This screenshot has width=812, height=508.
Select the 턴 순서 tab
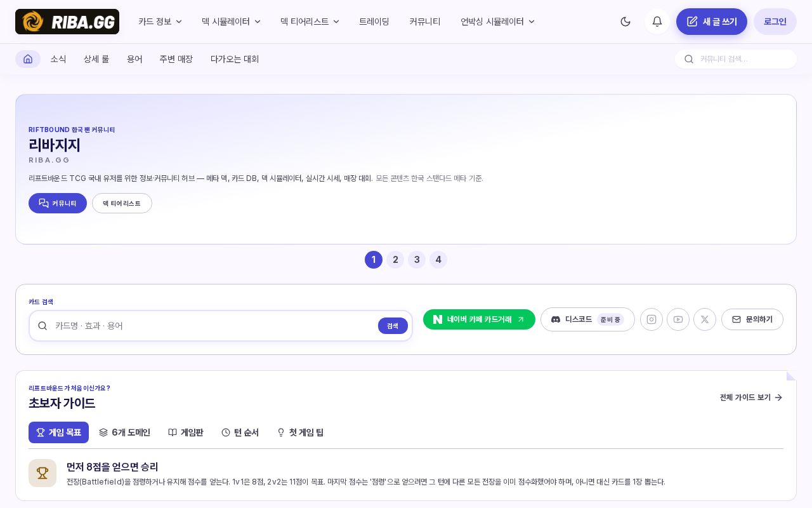click(x=240, y=432)
